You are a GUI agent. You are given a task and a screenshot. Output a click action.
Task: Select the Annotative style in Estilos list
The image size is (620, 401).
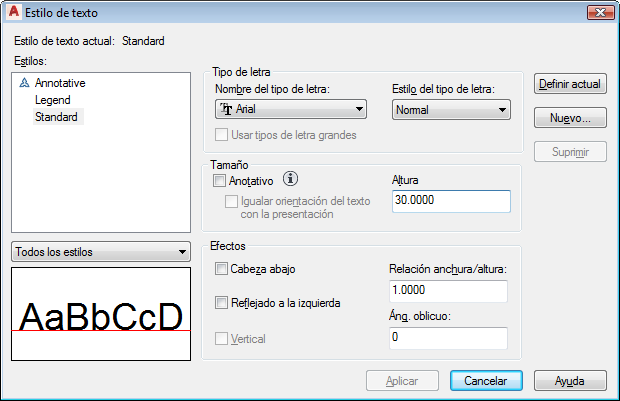click(x=60, y=83)
